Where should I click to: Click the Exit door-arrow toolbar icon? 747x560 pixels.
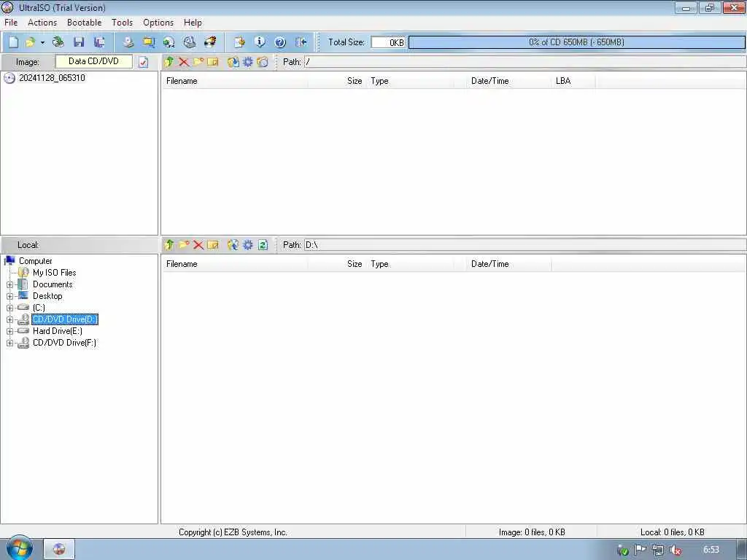301,42
